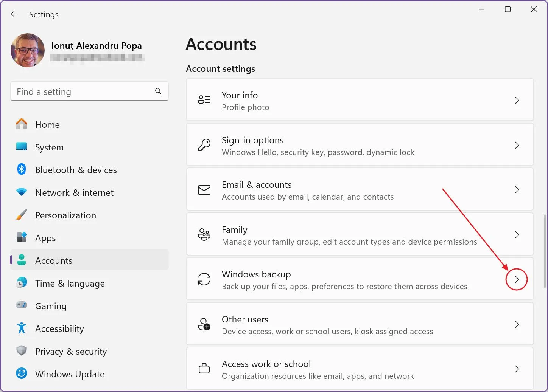
Task: Click the Network wifi icon
Action: click(22, 192)
